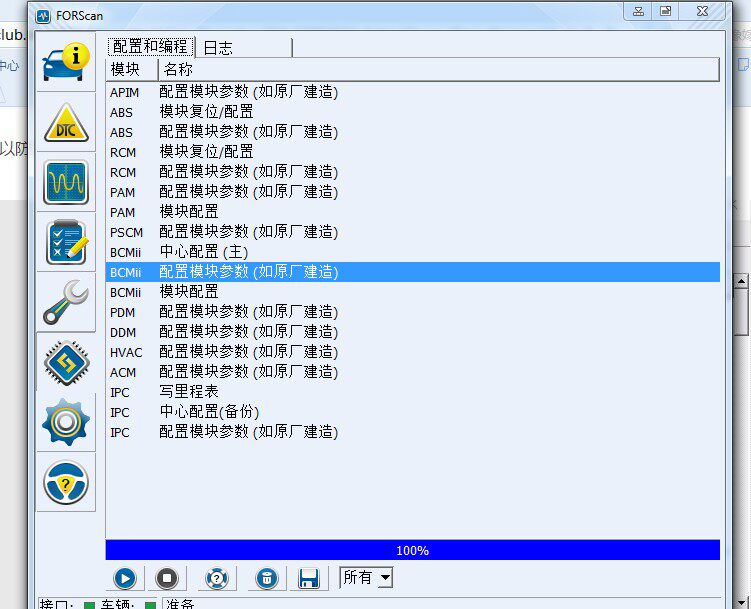Select ABS 模块复位/配置 row
The width and height of the screenshot is (751, 609).
(412, 112)
